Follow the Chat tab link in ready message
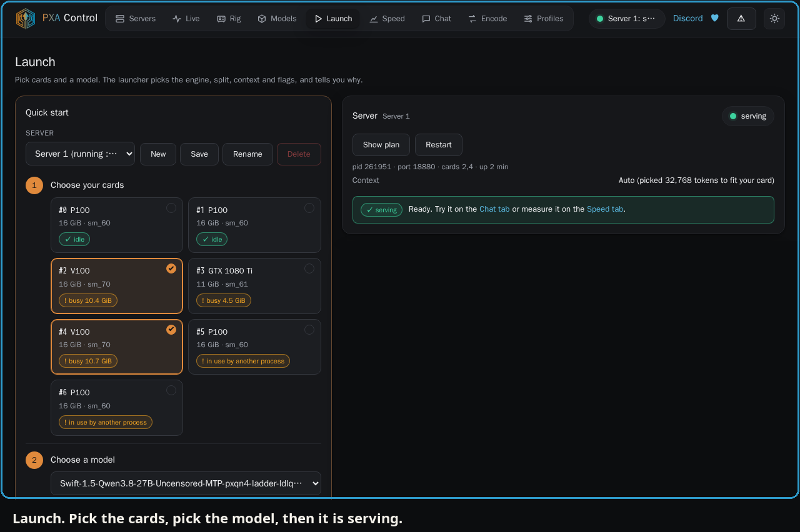Viewport: 800px width, 532px height. click(494, 209)
